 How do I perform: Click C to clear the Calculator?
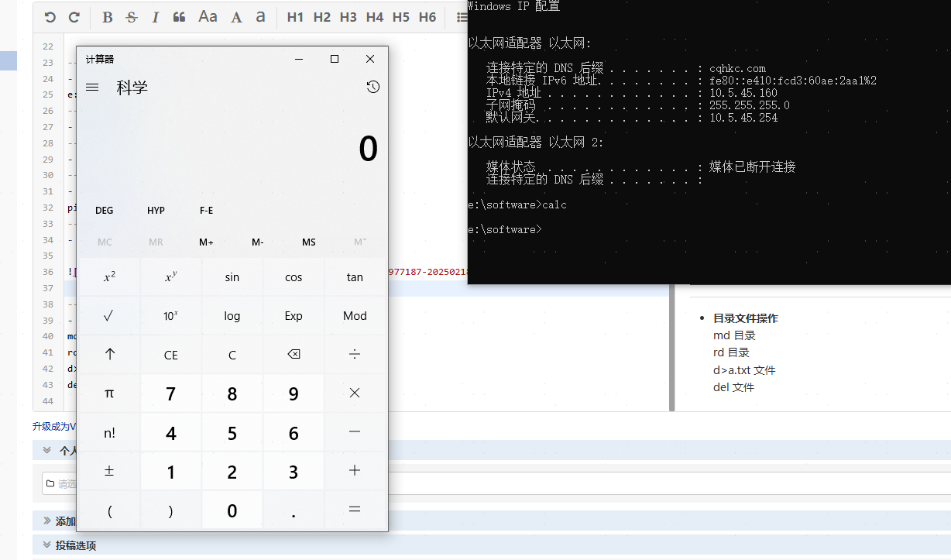pos(232,355)
